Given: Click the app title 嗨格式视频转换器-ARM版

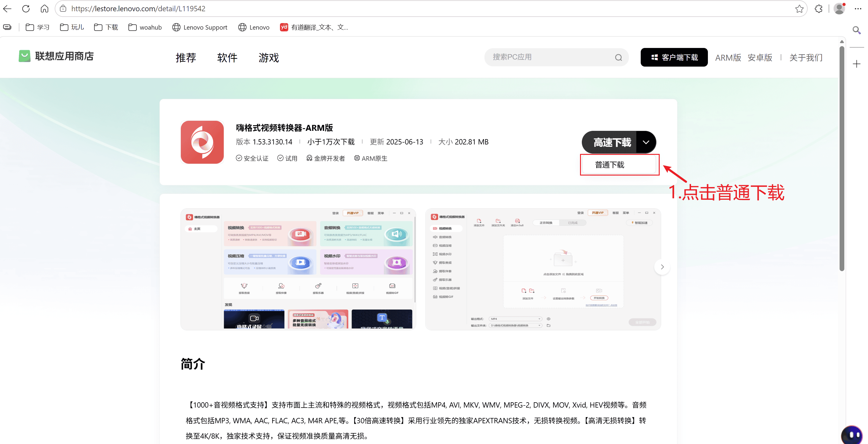Looking at the screenshot, I should tap(284, 128).
